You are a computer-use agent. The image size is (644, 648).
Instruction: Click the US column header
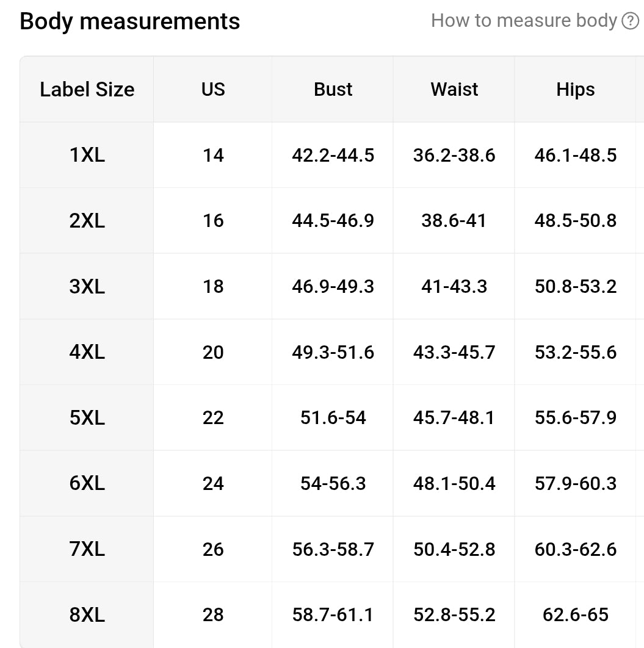(213, 89)
